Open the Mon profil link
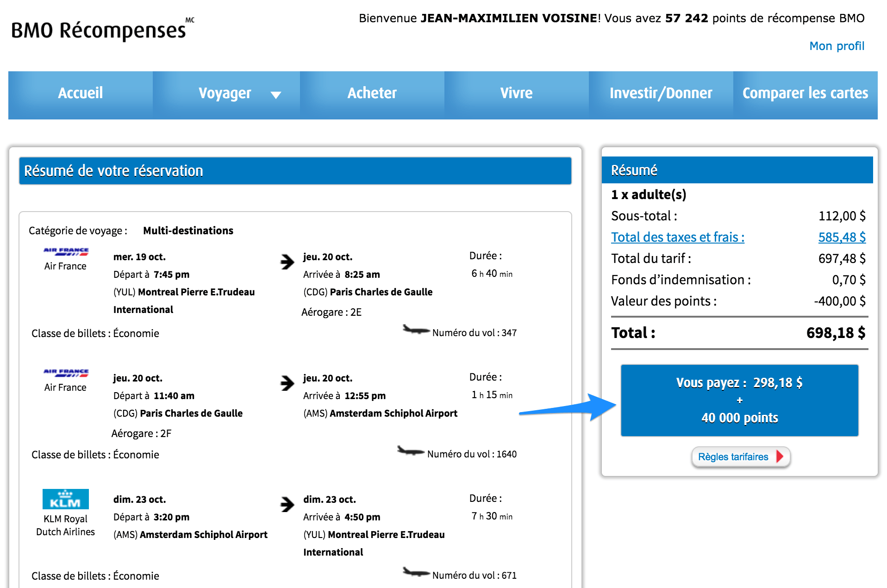The width and height of the screenshot is (887, 588). pyautogui.click(x=836, y=46)
